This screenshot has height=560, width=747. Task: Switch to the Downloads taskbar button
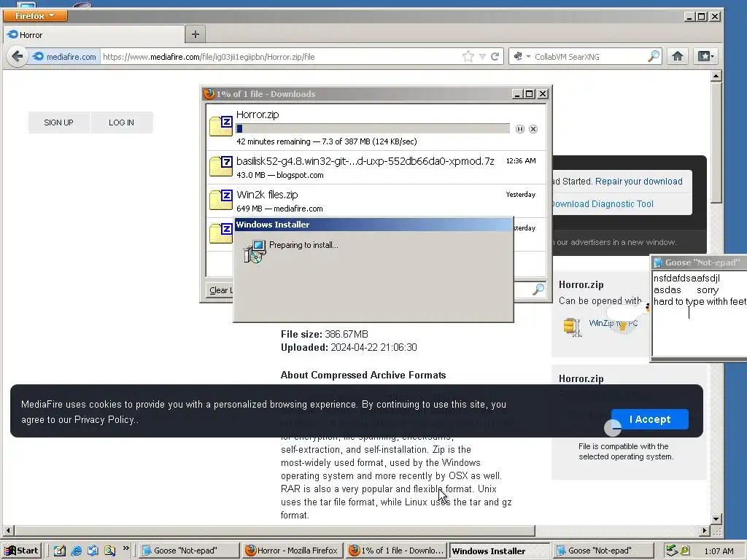pyautogui.click(x=396, y=551)
